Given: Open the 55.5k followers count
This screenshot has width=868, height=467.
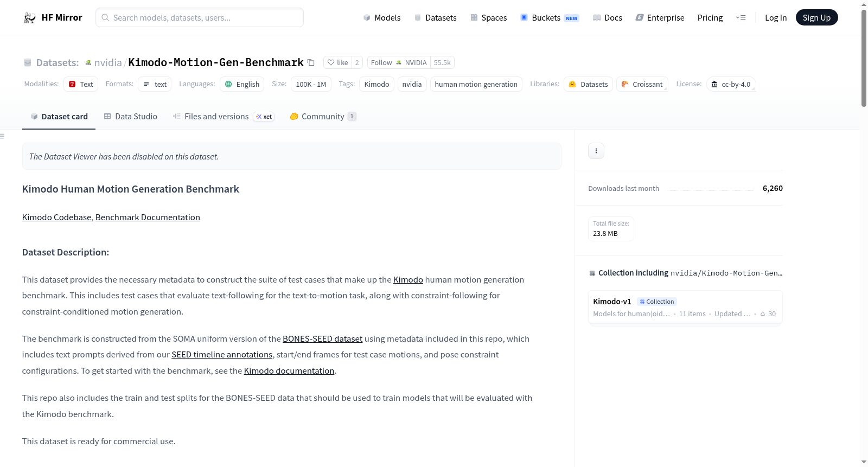Looking at the screenshot, I should pos(442,62).
